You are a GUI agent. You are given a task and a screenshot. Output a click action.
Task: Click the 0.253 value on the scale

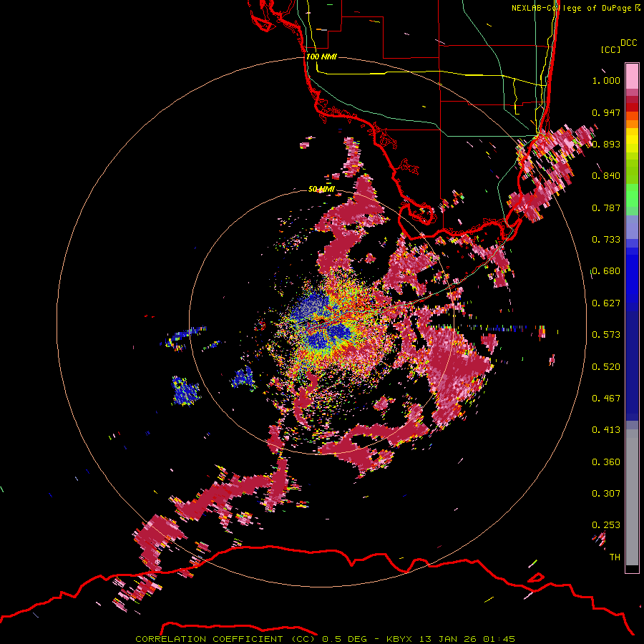pos(606,525)
